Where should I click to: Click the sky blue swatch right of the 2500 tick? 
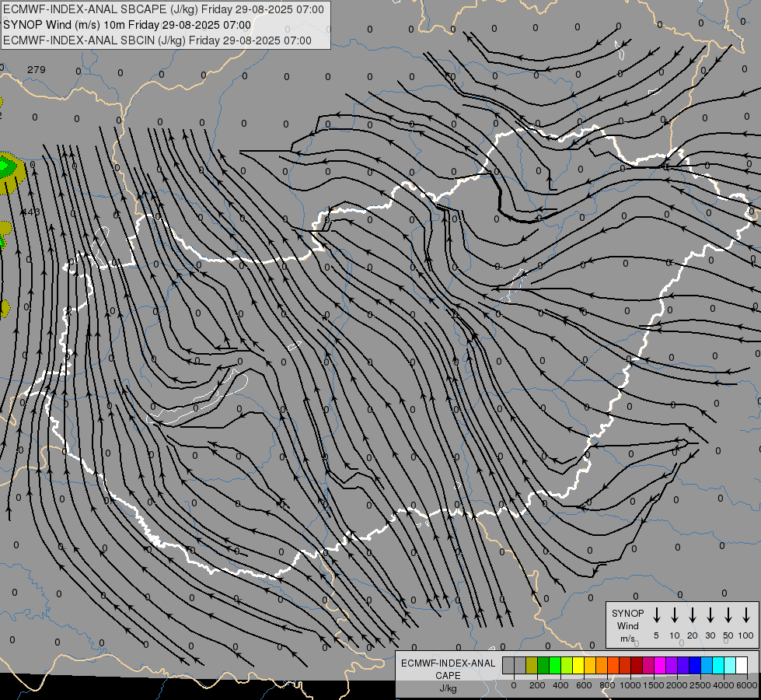pos(707,665)
